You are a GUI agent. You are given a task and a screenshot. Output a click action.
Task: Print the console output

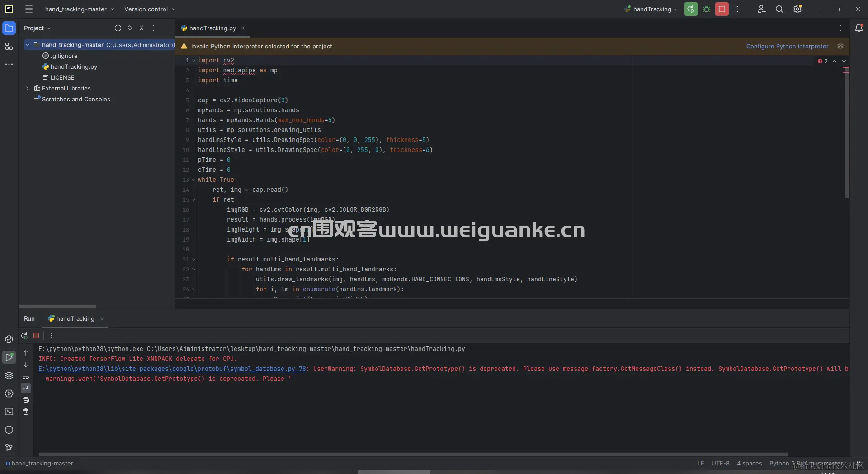point(26,400)
